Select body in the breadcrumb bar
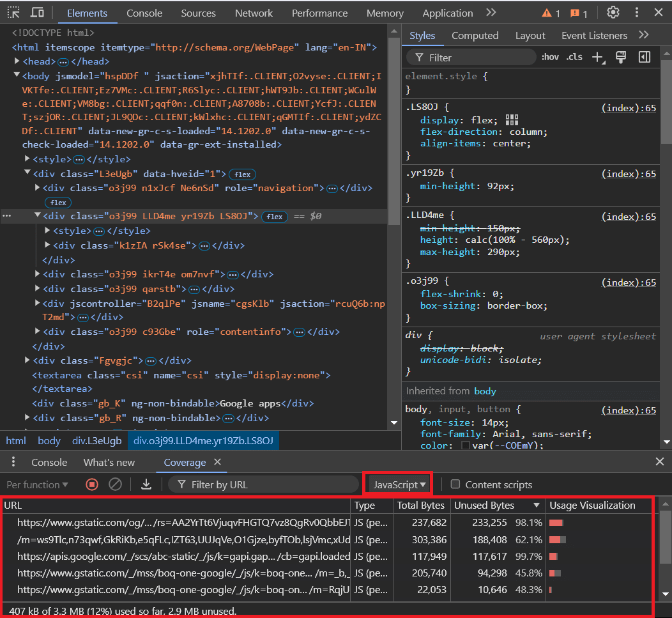The height and width of the screenshot is (618, 672). click(49, 440)
